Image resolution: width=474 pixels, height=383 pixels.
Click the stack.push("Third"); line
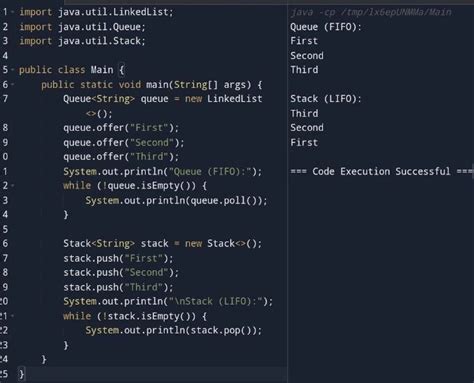[118, 287]
